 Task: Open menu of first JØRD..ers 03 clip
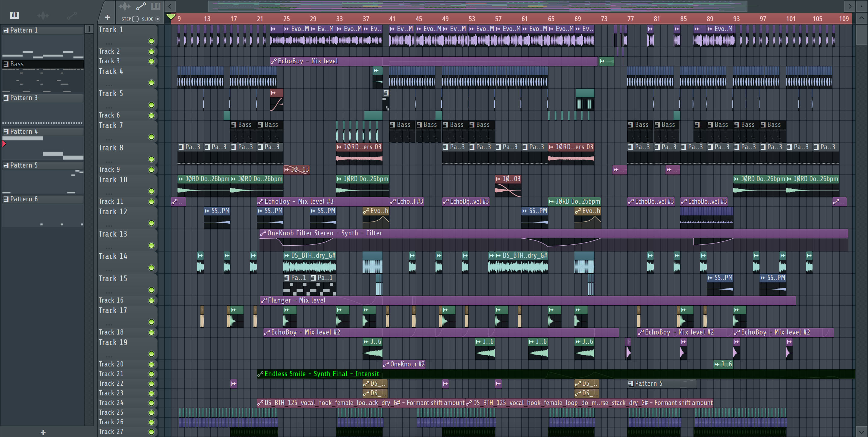[x=339, y=147]
